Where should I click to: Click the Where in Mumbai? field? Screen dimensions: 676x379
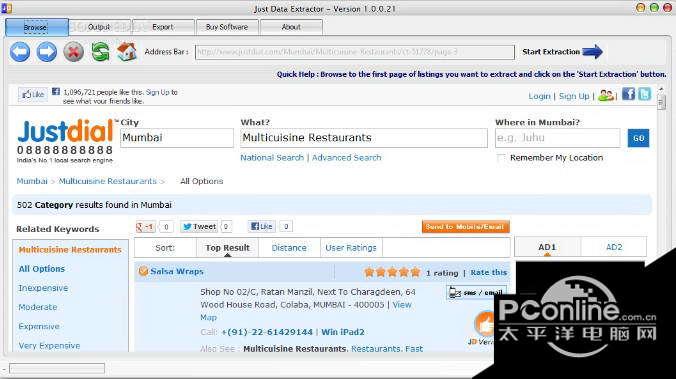click(557, 138)
